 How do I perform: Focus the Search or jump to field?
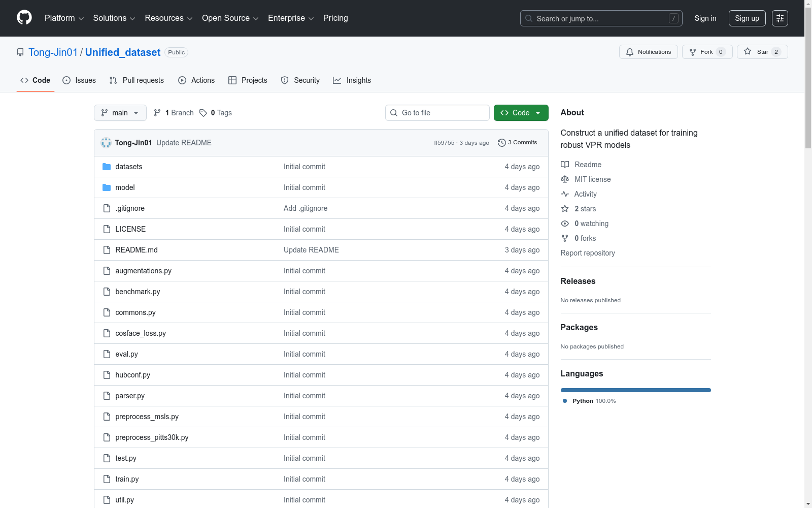click(x=601, y=18)
